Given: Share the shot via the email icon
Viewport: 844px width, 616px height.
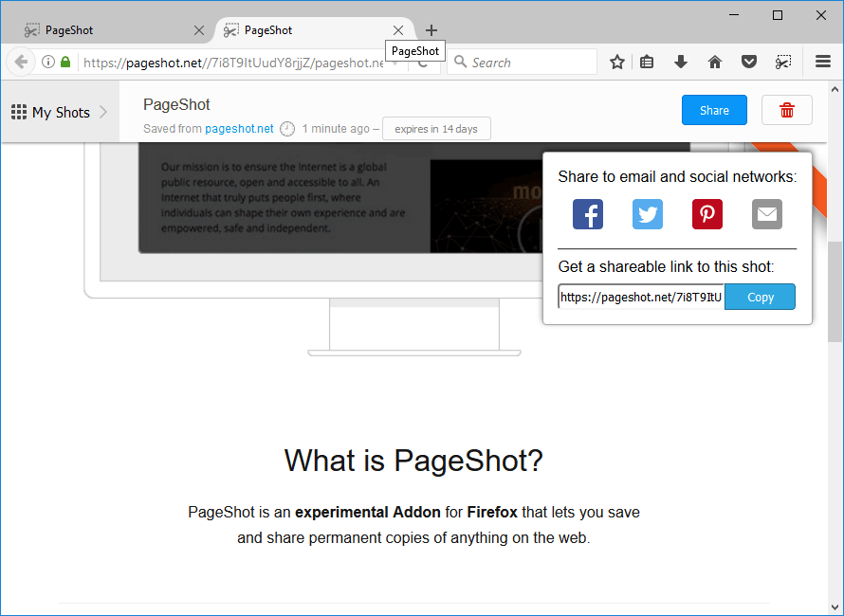Looking at the screenshot, I should click(x=766, y=214).
